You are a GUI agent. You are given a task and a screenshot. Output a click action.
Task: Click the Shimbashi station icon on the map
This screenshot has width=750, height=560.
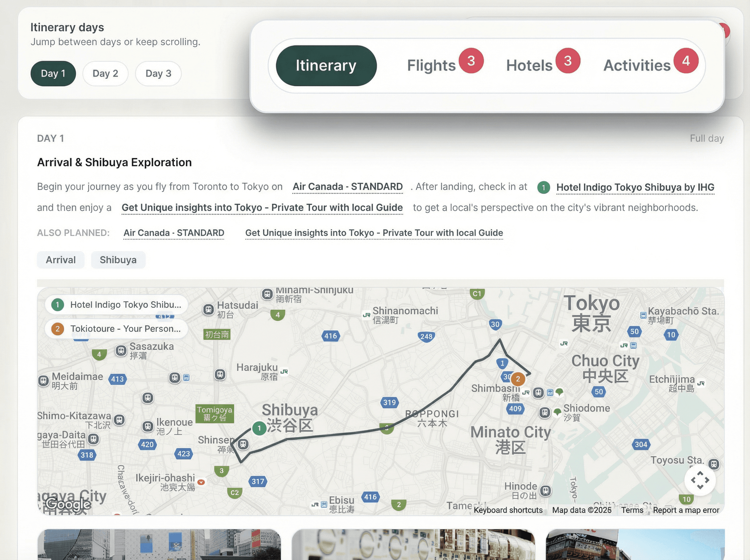click(538, 393)
